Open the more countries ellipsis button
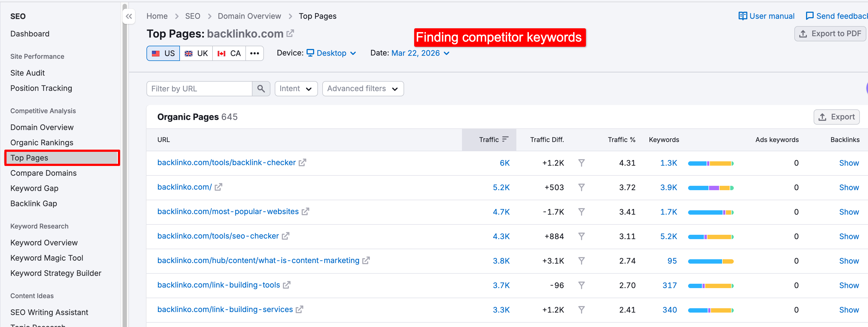Screen dimensions: 868x327 click(254, 53)
